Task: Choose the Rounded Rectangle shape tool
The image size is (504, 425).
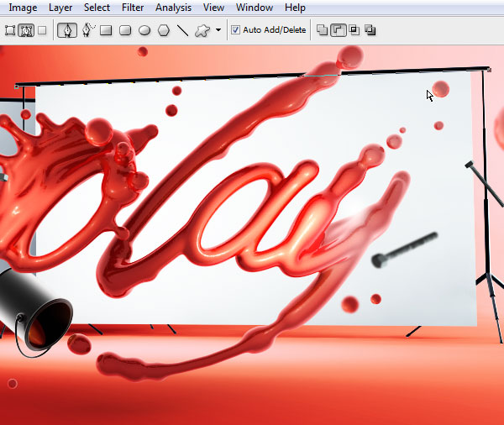Action: (125, 30)
